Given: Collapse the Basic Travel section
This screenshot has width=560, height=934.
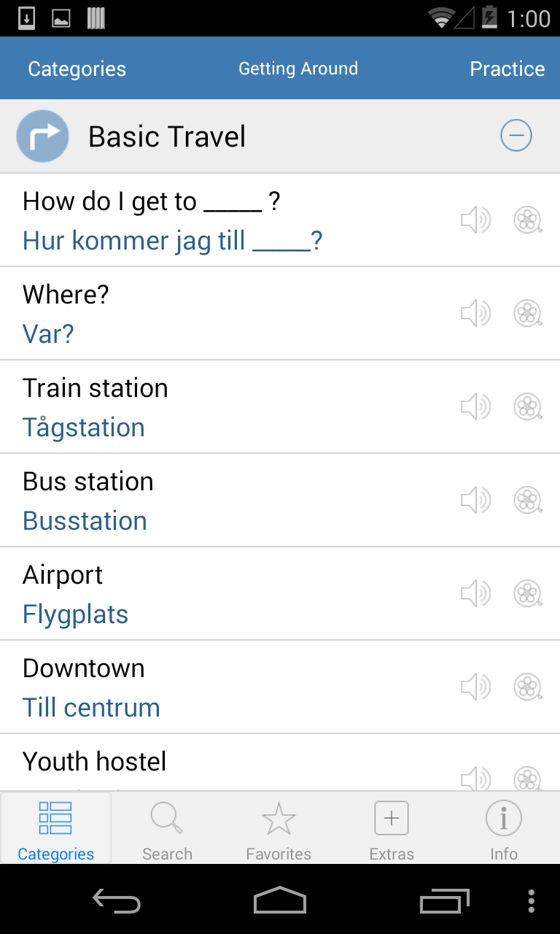Looking at the screenshot, I should click(516, 136).
